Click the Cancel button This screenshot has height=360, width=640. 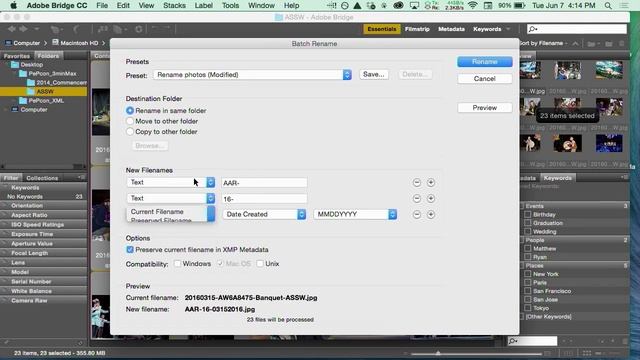click(x=484, y=78)
